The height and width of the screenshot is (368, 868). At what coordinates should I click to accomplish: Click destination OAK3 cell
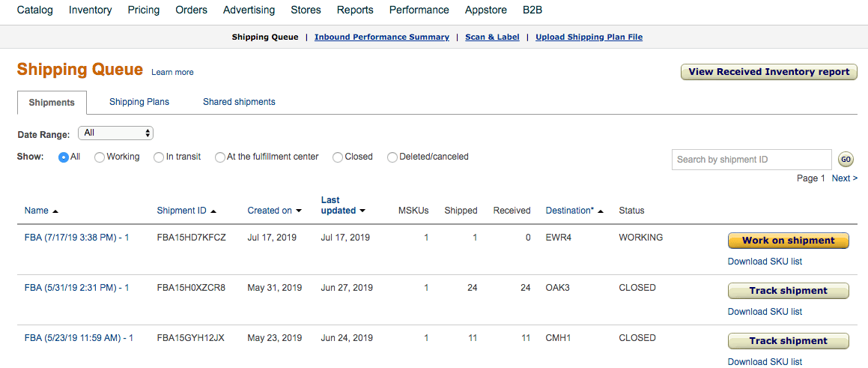point(558,288)
